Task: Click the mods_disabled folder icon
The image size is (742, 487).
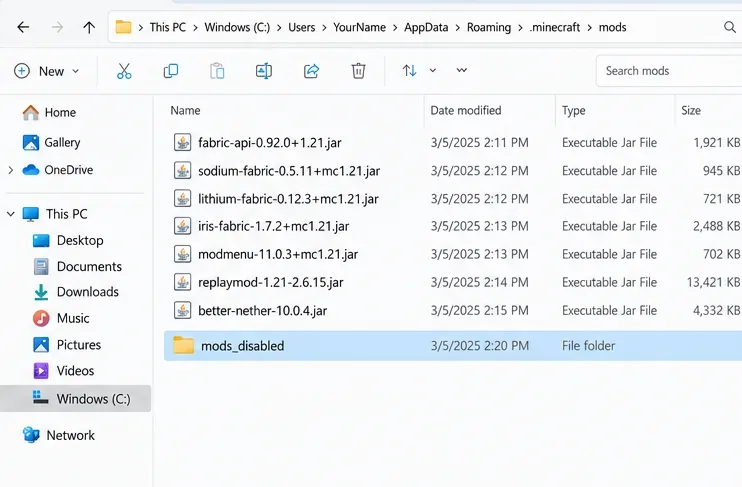Action: 184,345
